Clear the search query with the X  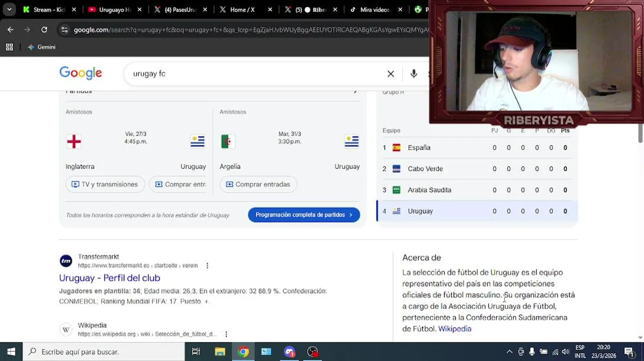[391, 74]
